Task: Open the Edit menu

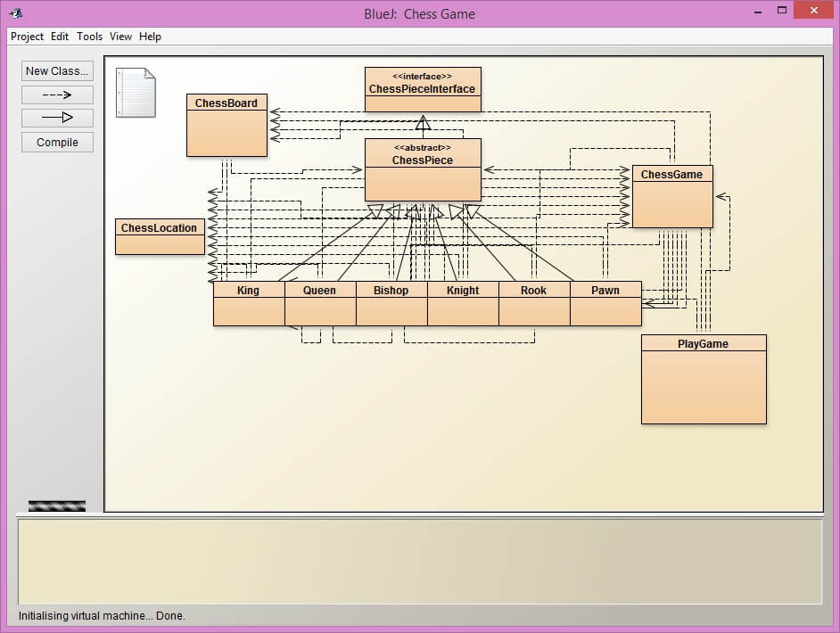Action: tap(60, 37)
